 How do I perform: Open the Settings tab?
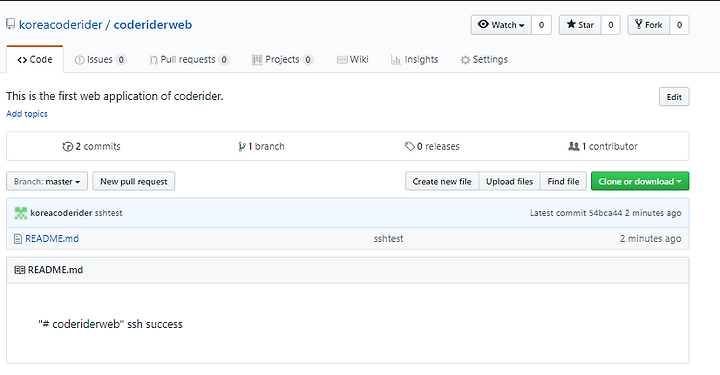point(484,60)
